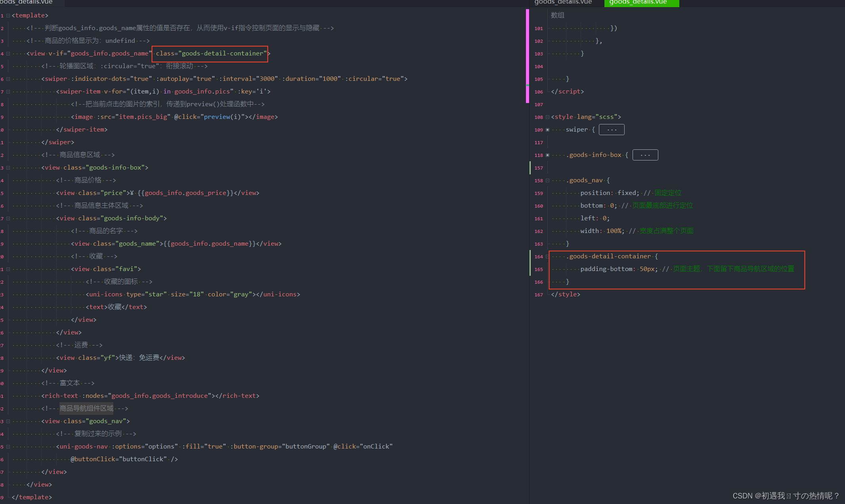Click the rich-text :nodes line

[x=150, y=396]
